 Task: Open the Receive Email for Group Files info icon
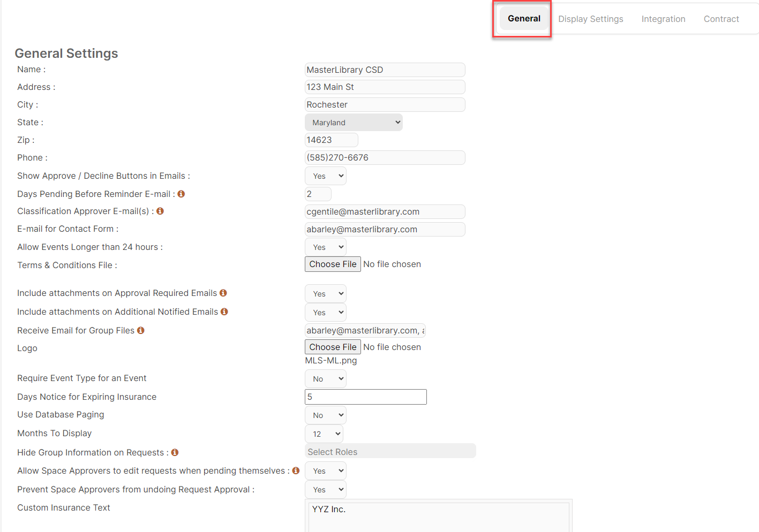(x=140, y=330)
